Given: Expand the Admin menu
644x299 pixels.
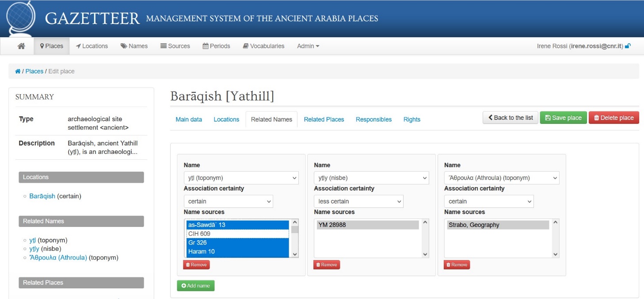Looking at the screenshot, I should coord(308,46).
